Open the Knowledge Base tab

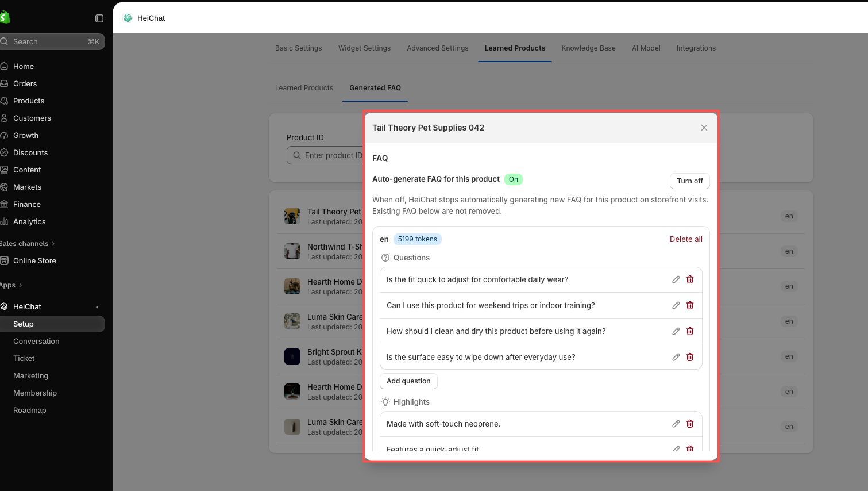click(x=589, y=48)
